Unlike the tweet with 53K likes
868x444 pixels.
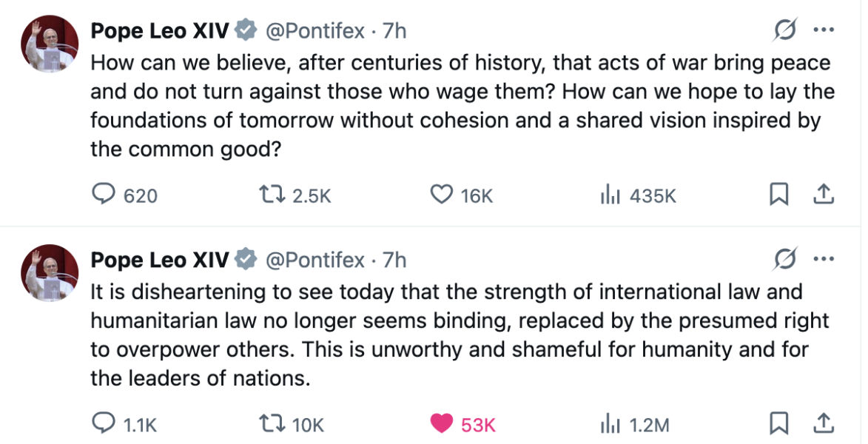point(442,424)
